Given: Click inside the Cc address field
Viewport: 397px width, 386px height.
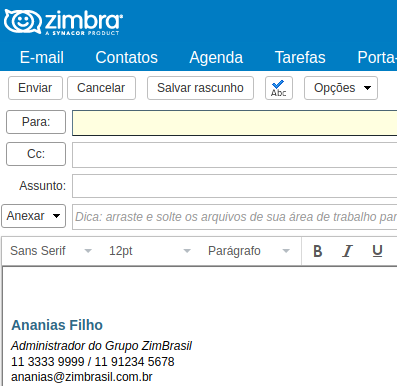Looking at the screenshot, I should tap(235, 155).
